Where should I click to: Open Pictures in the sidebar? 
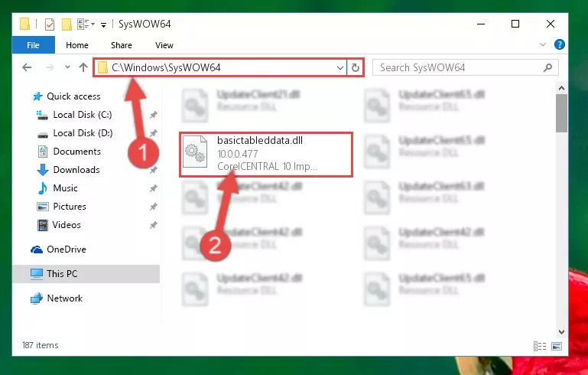tap(70, 207)
